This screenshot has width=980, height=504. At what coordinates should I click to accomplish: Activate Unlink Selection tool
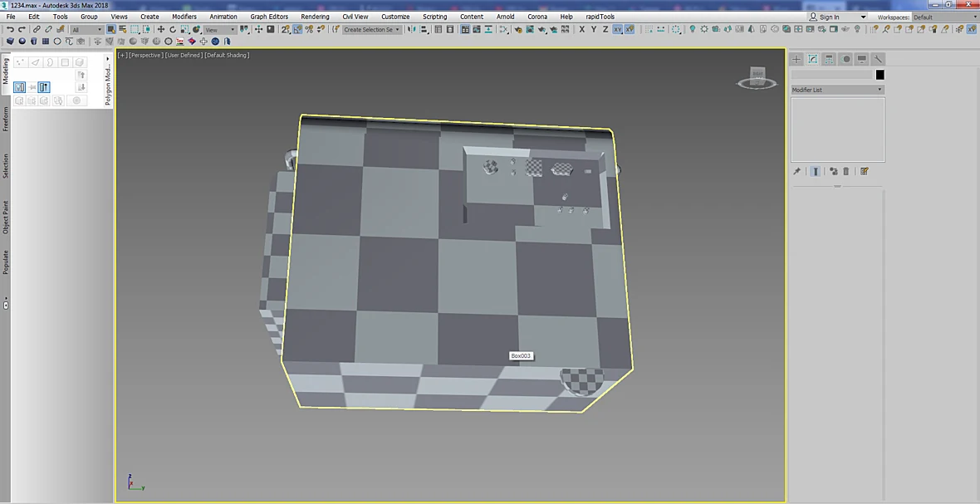tap(49, 29)
